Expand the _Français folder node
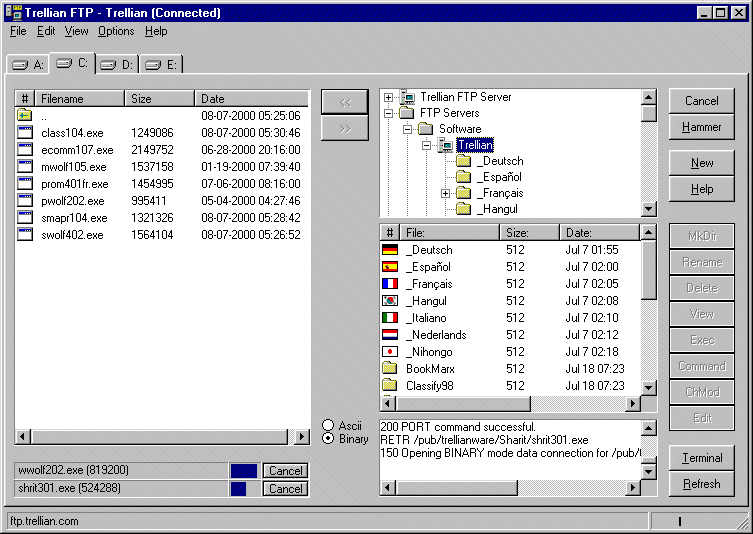Viewport: 753px width, 534px height. [x=445, y=193]
